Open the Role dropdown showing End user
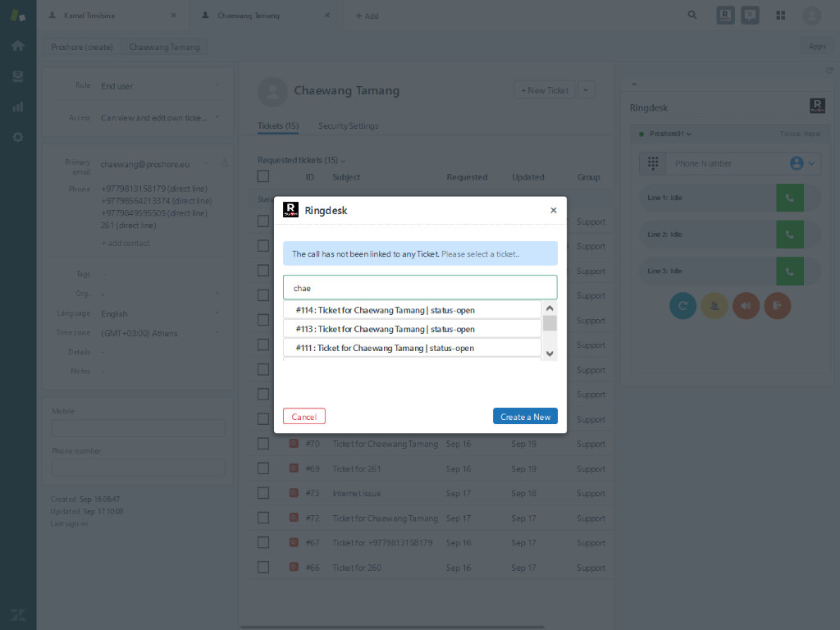The height and width of the screenshot is (630, 840). click(159, 85)
